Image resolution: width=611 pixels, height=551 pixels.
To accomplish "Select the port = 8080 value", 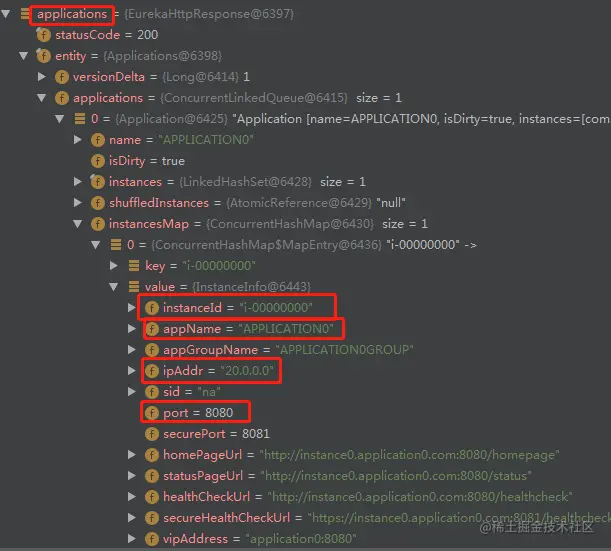I will tap(219, 413).
